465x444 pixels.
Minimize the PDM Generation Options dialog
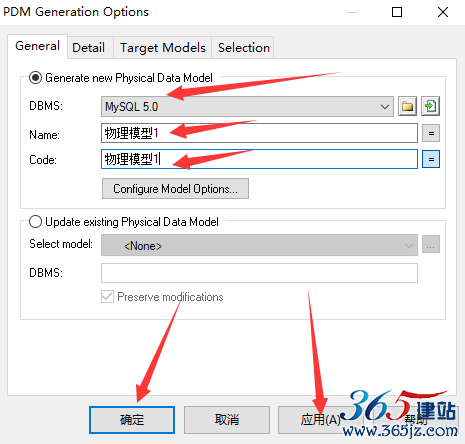pyautogui.click(x=352, y=12)
